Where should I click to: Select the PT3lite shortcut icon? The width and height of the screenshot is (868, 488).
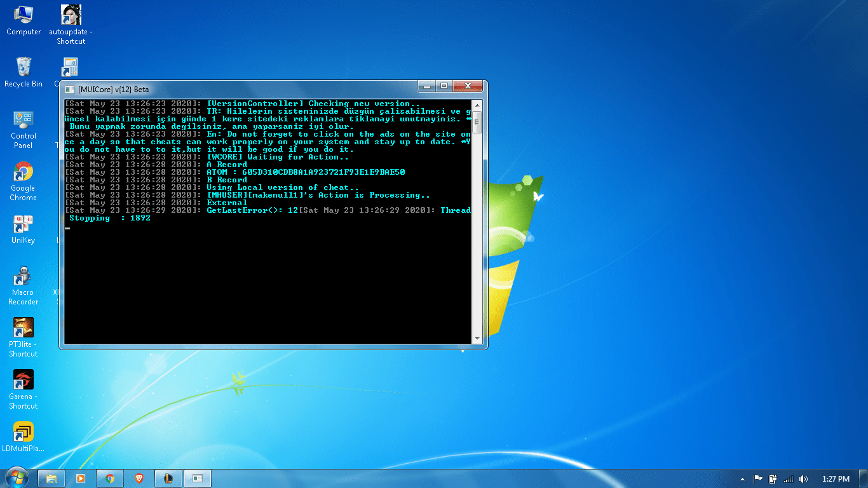pyautogui.click(x=24, y=338)
